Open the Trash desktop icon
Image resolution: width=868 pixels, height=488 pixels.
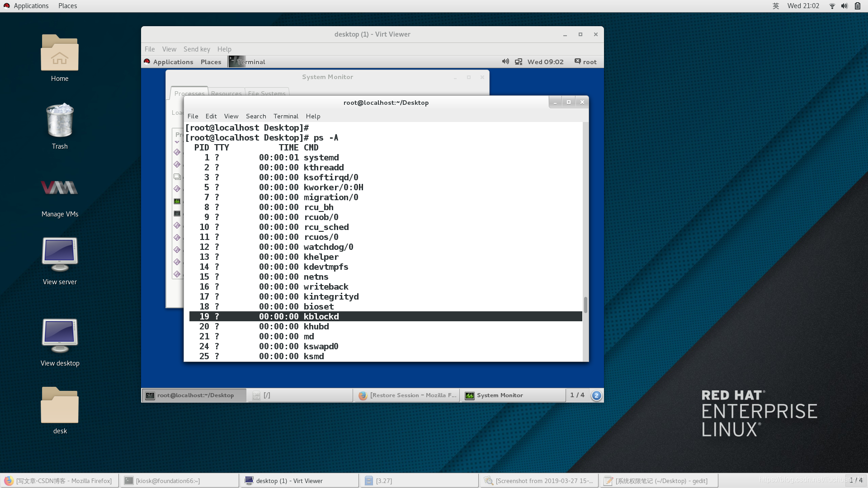point(60,126)
